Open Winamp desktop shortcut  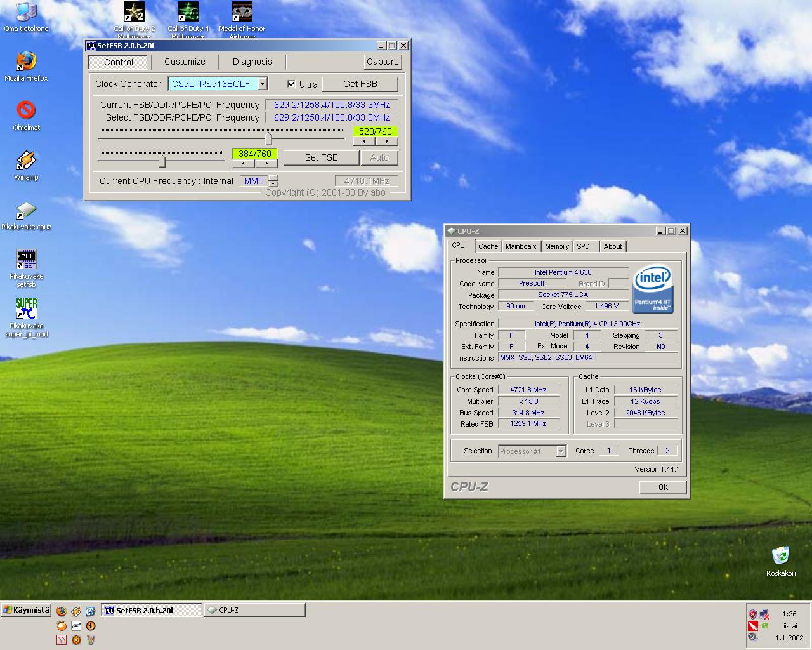pos(26,165)
